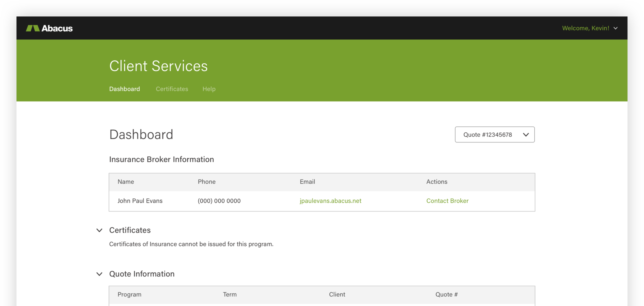Open the Quote #12345678 dropdown

(488, 134)
